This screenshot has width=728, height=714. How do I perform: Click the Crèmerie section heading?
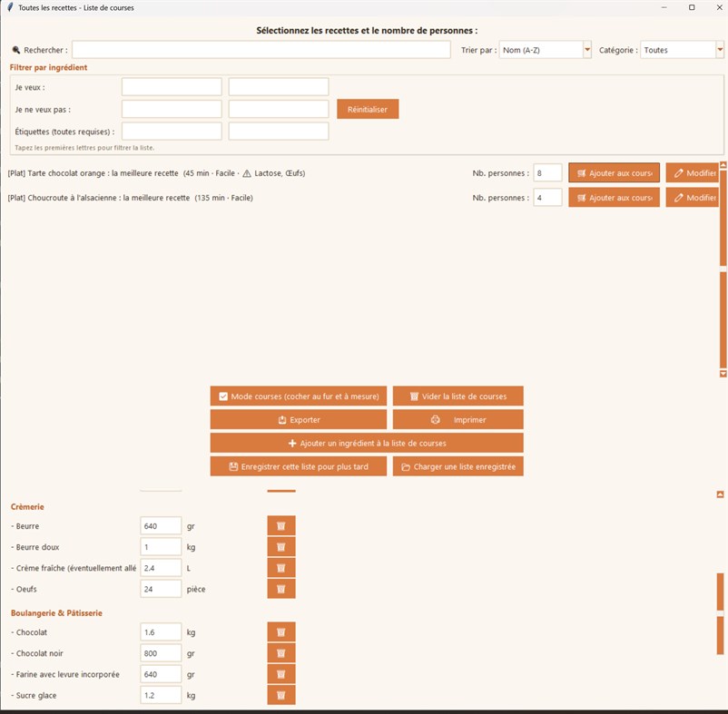point(27,506)
